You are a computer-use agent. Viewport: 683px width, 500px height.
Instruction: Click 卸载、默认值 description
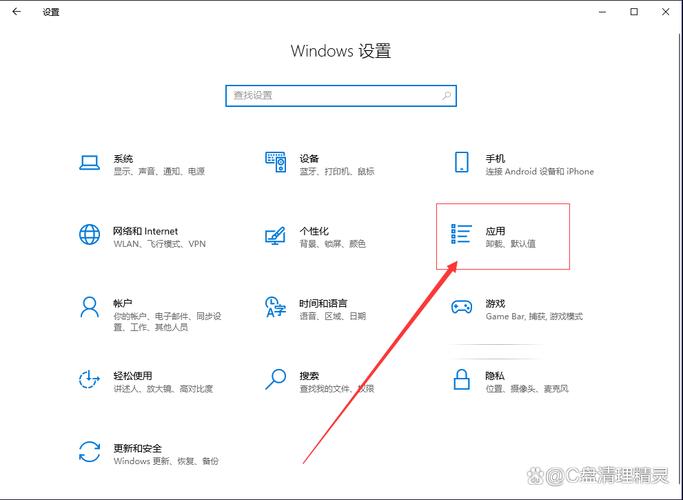[511, 244]
